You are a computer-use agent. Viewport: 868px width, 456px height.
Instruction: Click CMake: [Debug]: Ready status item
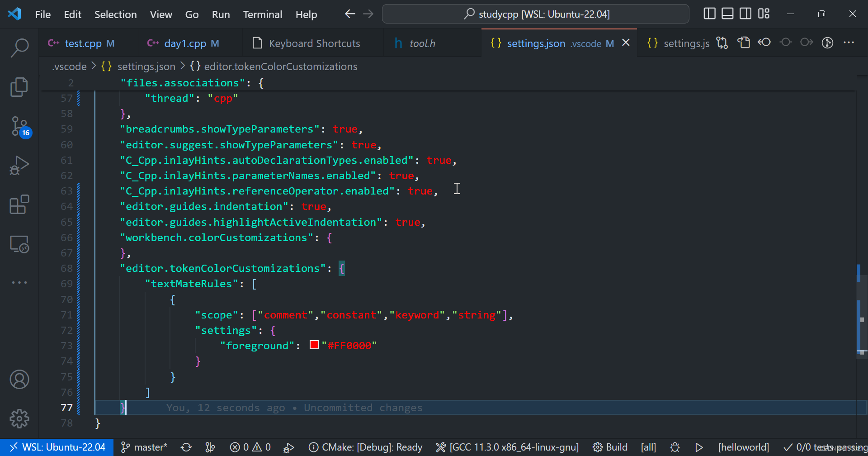point(365,447)
